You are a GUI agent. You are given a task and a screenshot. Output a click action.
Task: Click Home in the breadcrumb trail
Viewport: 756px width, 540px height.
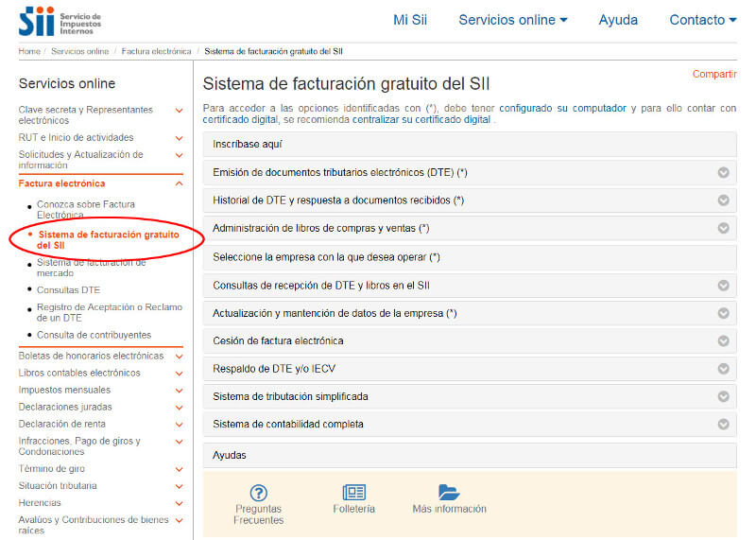pos(29,51)
